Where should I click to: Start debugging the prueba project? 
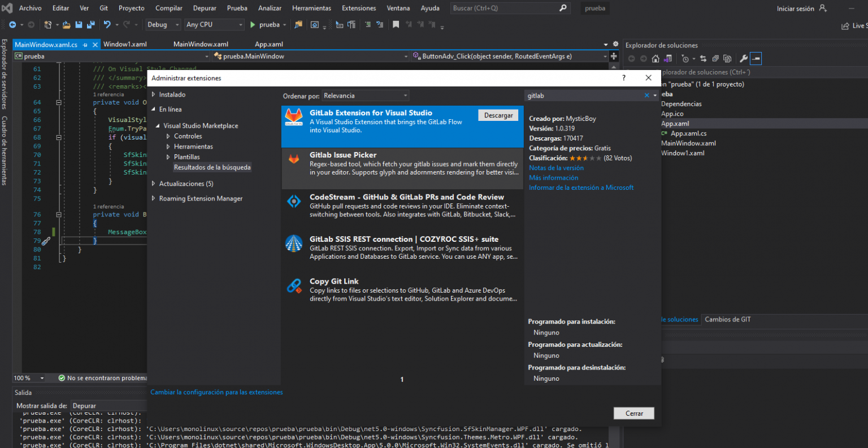pos(252,25)
